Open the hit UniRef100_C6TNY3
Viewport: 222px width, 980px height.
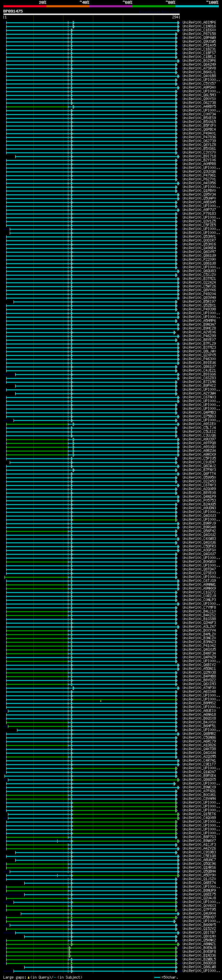(x=199, y=485)
